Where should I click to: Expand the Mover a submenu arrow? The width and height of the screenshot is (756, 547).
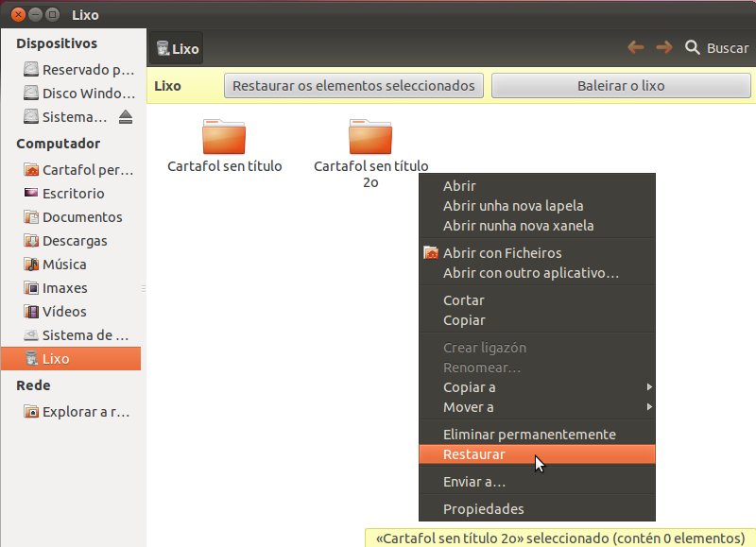coord(649,407)
